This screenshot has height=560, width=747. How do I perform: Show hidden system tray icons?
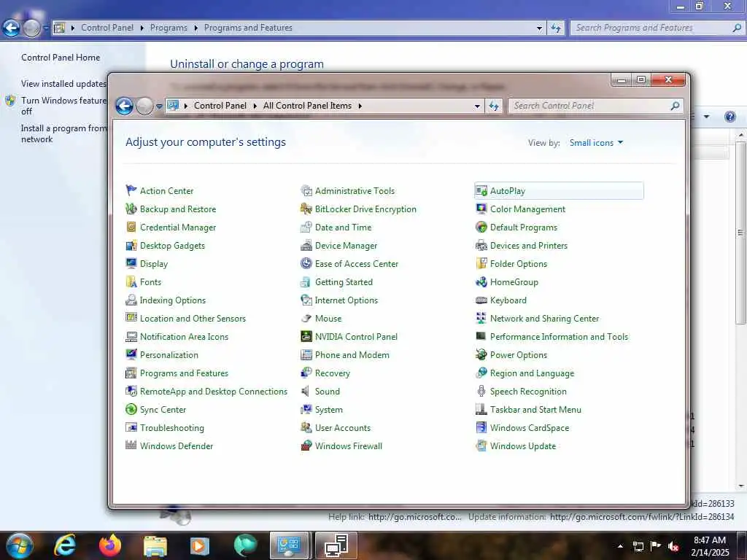point(620,546)
